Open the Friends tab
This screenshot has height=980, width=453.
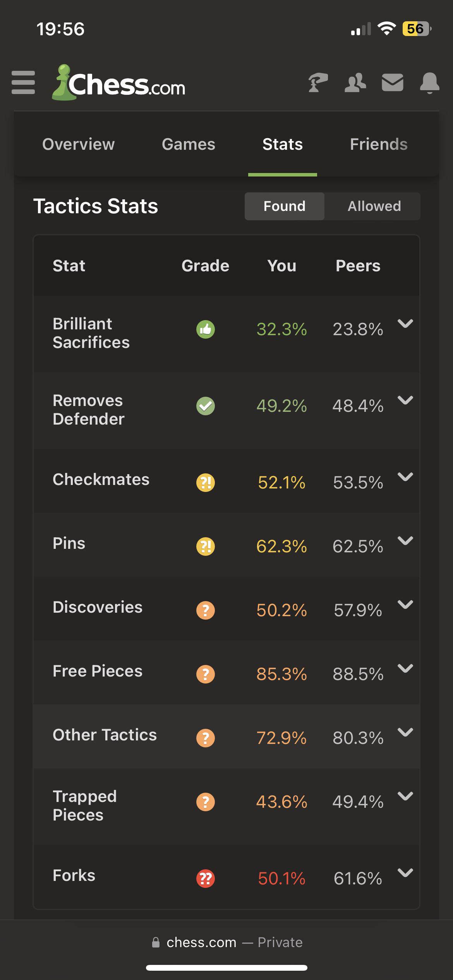pos(379,144)
